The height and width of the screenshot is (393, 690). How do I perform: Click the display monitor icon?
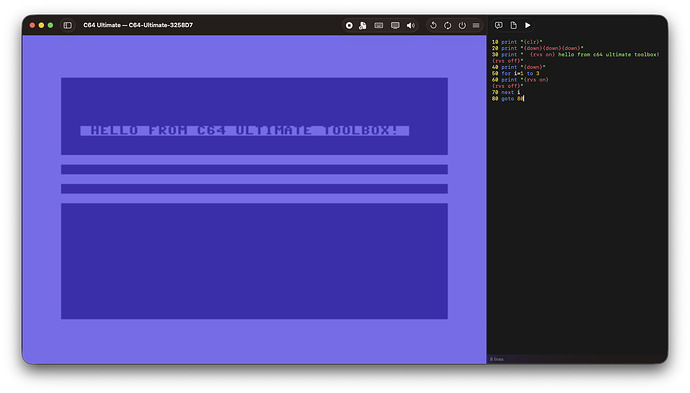(x=395, y=26)
